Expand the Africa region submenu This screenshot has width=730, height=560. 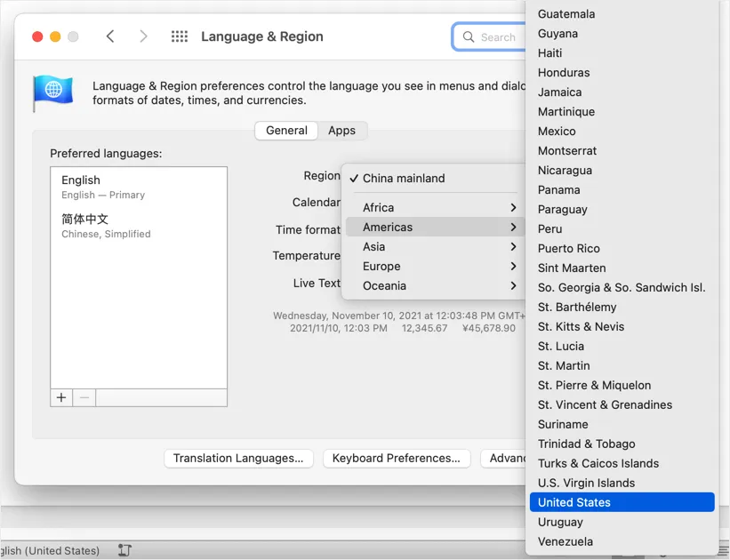point(431,207)
